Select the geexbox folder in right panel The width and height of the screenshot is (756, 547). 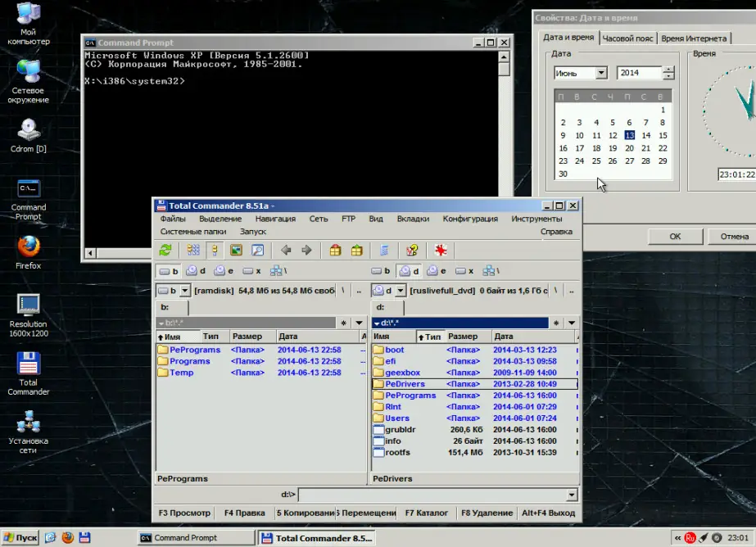[475, 373]
